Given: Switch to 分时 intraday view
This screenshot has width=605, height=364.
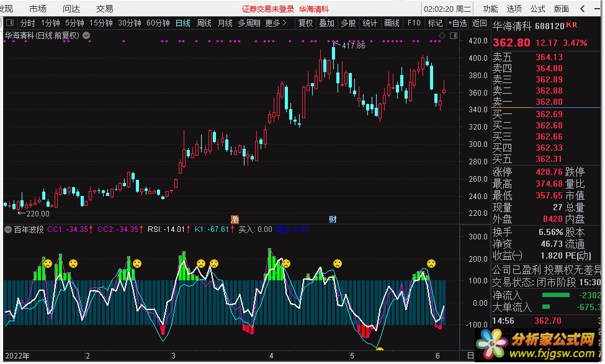Looking at the screenshot, I should point(27,23).
